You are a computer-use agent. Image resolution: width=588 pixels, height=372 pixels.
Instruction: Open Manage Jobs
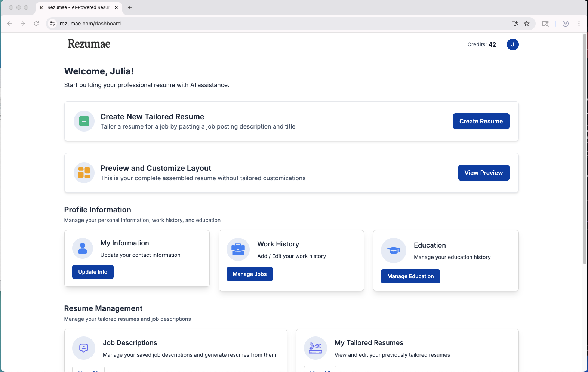(249, 274)
